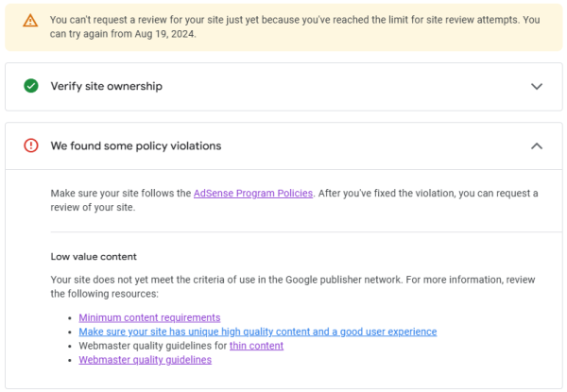Expand the Verify site ownership chevron
Viewport: 567px width, 392px height.
537,86
